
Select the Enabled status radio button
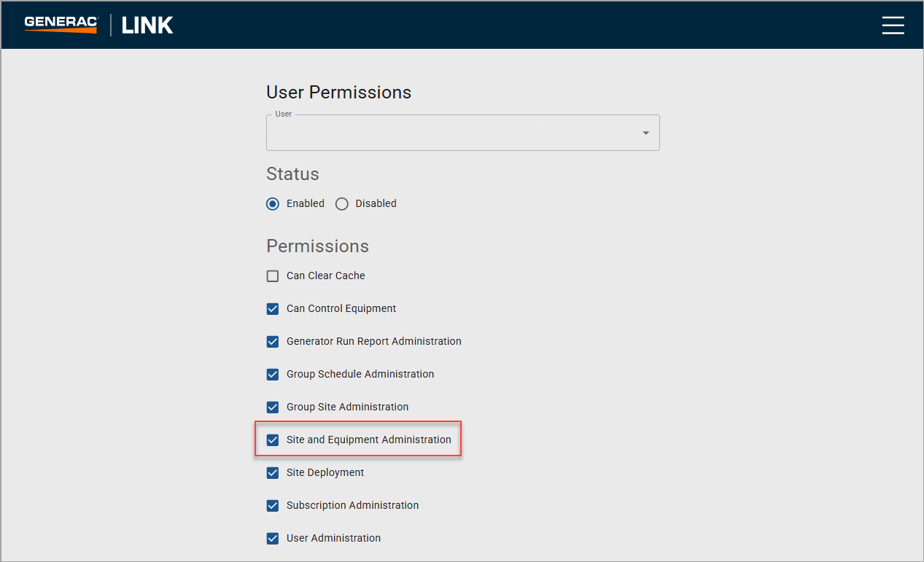[273, 204]
